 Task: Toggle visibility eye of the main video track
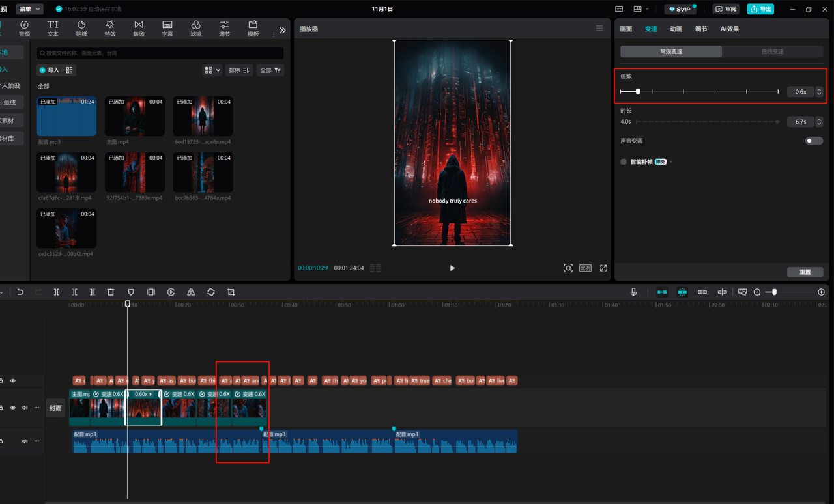[12, 408]
